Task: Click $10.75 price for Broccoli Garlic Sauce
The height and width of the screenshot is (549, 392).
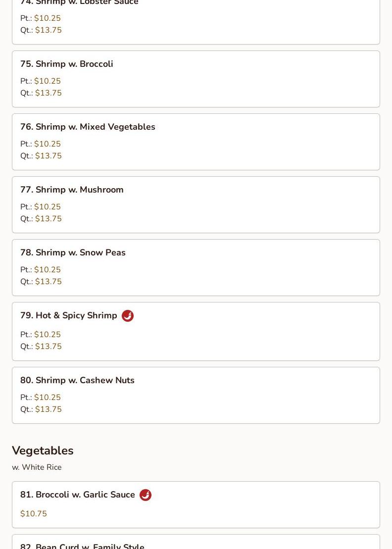Action: click(34, 514)
